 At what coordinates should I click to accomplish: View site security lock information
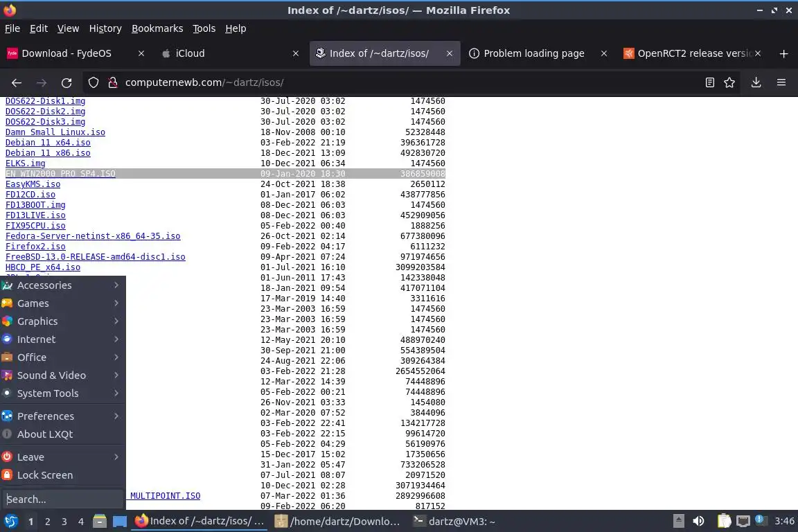pos(113,82)
